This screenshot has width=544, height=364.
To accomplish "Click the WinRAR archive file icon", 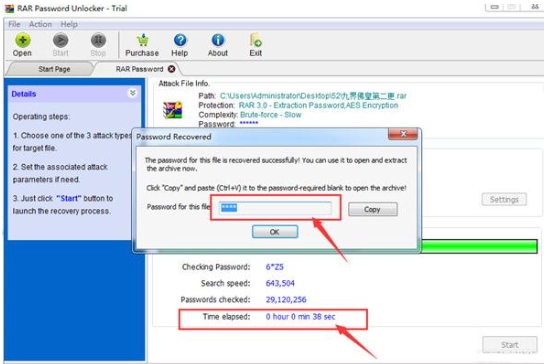I will tap(172, 110).
